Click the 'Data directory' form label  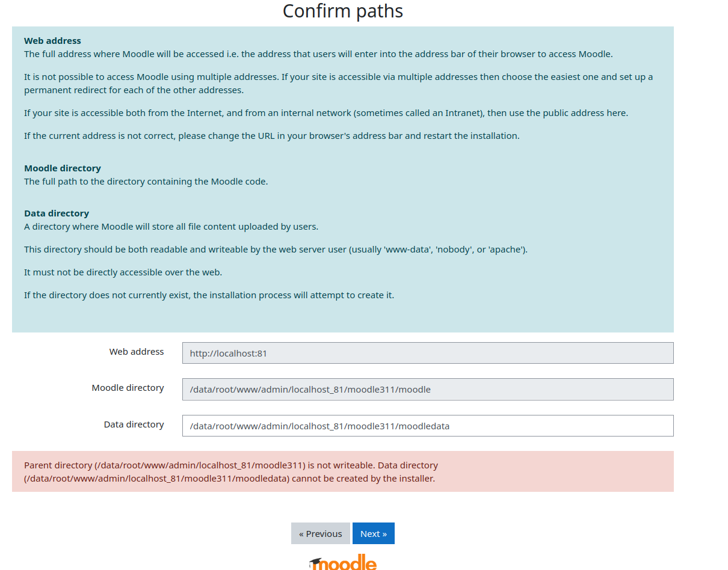134,424
